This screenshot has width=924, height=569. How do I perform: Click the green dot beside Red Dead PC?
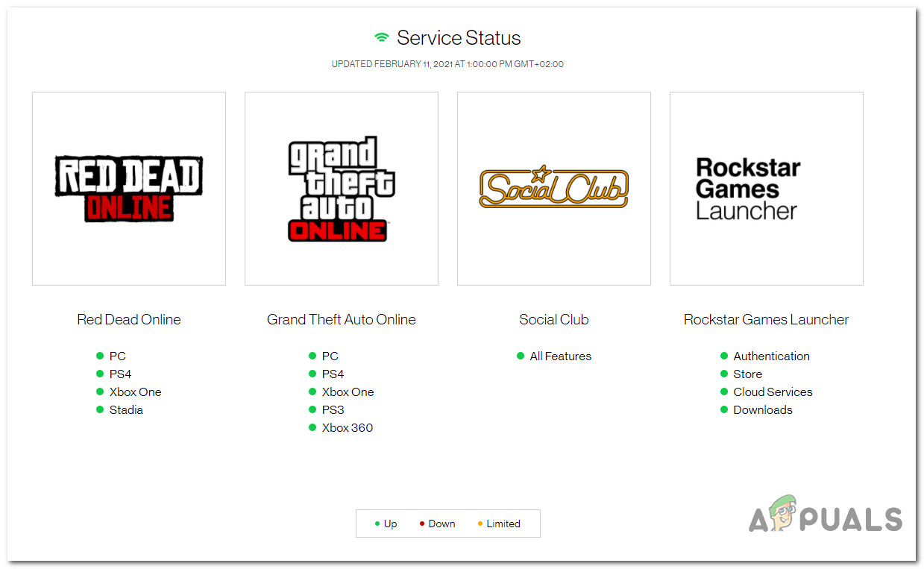pos(100,356)
